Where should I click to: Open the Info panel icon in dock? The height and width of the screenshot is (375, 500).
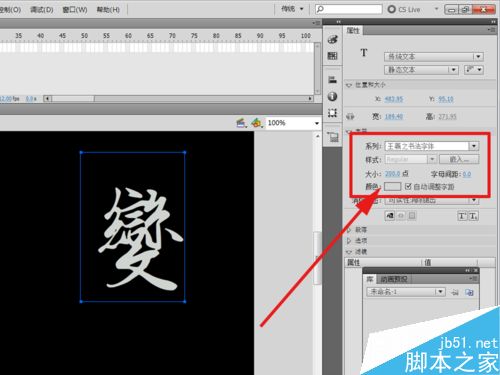[332, 97]
